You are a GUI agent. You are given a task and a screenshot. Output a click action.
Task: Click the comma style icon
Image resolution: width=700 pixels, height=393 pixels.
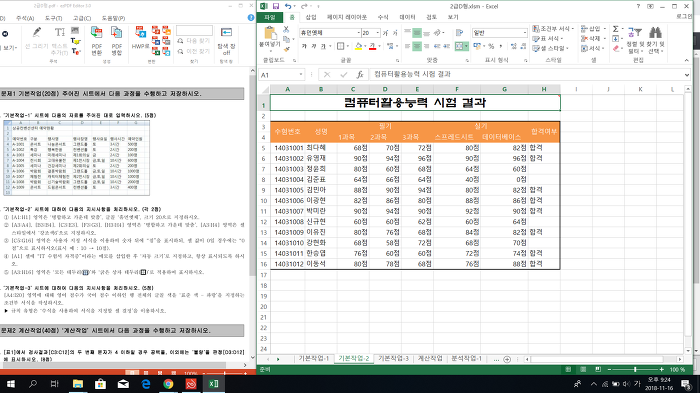pyautogui.click(x=501, y=46)
